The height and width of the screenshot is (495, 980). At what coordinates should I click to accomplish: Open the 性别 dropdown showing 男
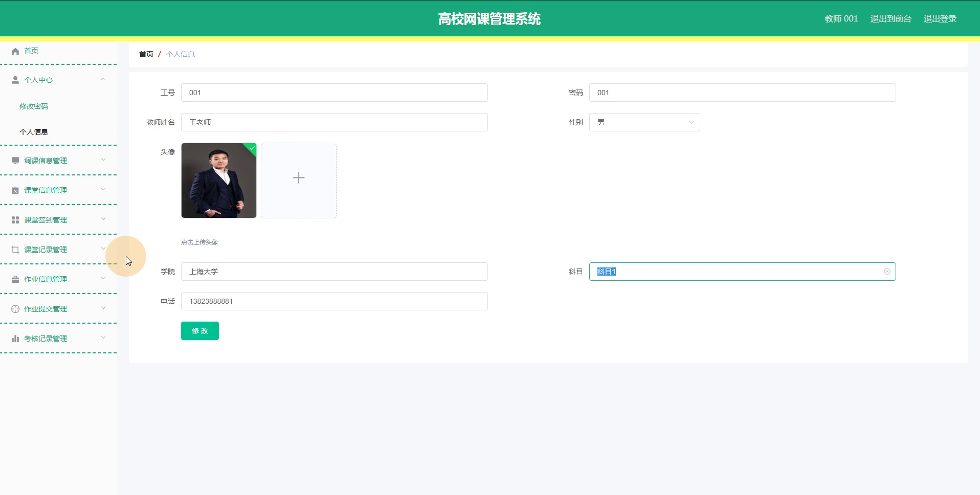pyautogui.click(x=644, y=122)
